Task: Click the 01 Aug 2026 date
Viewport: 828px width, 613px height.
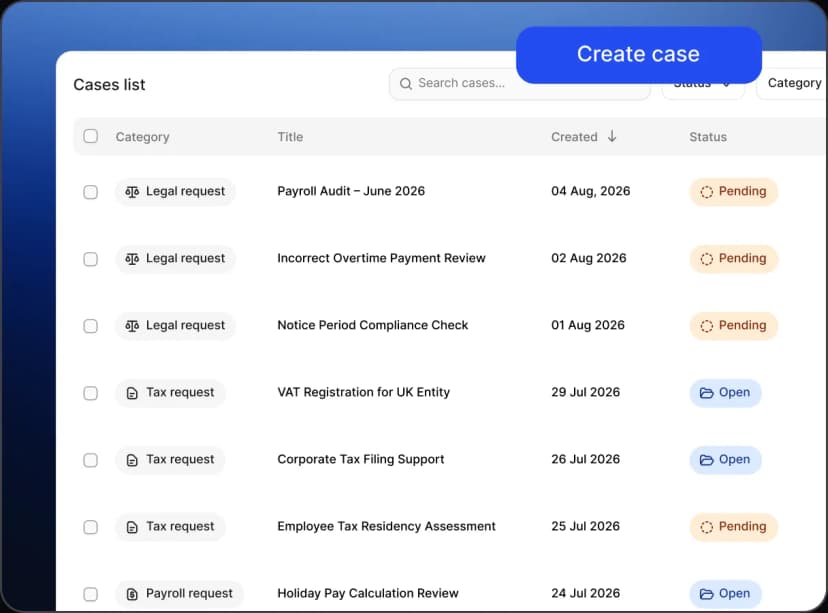Action: pyautogui.click(x=588, y=325)
